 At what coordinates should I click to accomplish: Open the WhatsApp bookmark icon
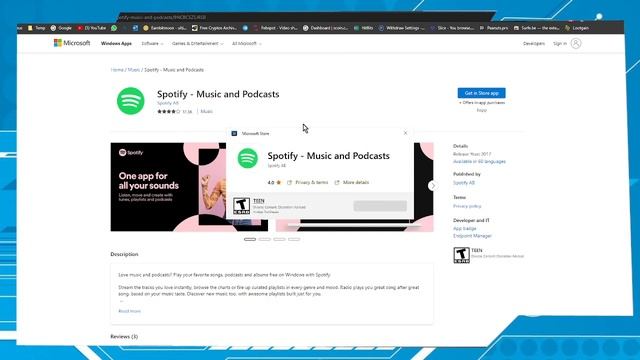(x=114, y=28)
